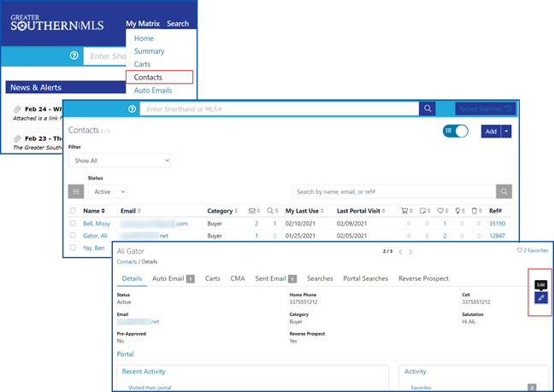Click the Add contact button
Screen dimensions: 554x392
(491, 132)
